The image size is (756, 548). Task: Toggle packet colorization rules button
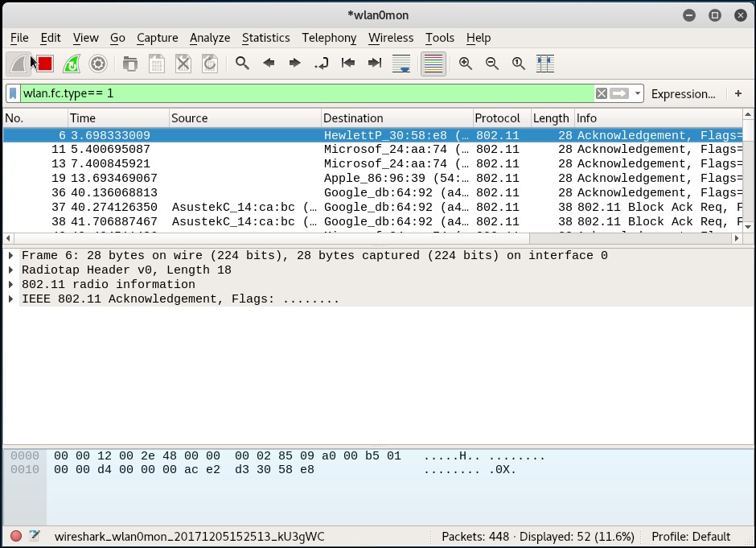[x=433, y=64]
